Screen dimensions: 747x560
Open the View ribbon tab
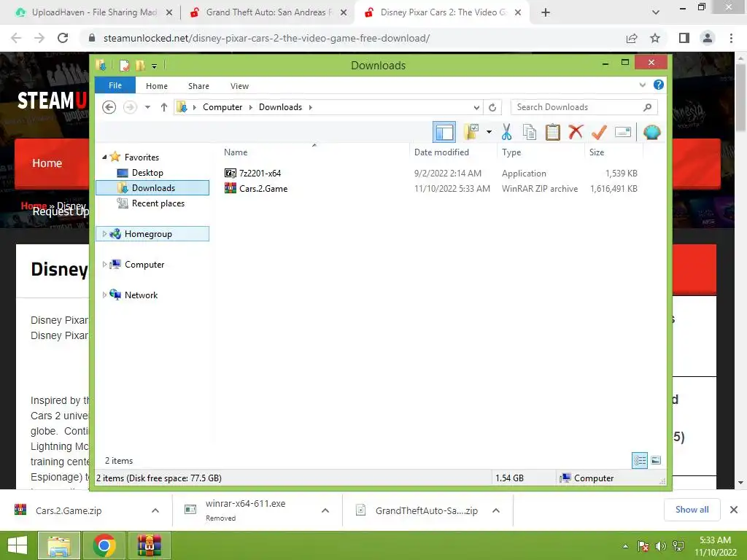(239, 86)
